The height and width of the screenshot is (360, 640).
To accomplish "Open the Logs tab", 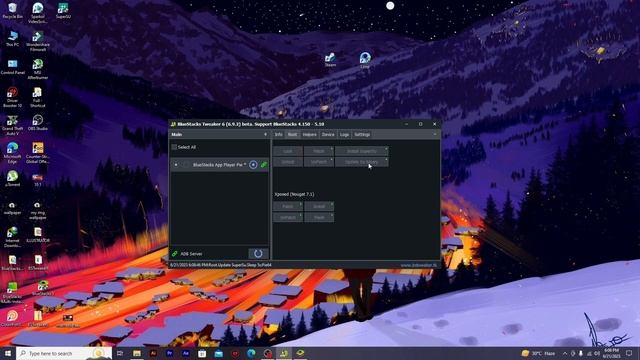I will [344, 134].
